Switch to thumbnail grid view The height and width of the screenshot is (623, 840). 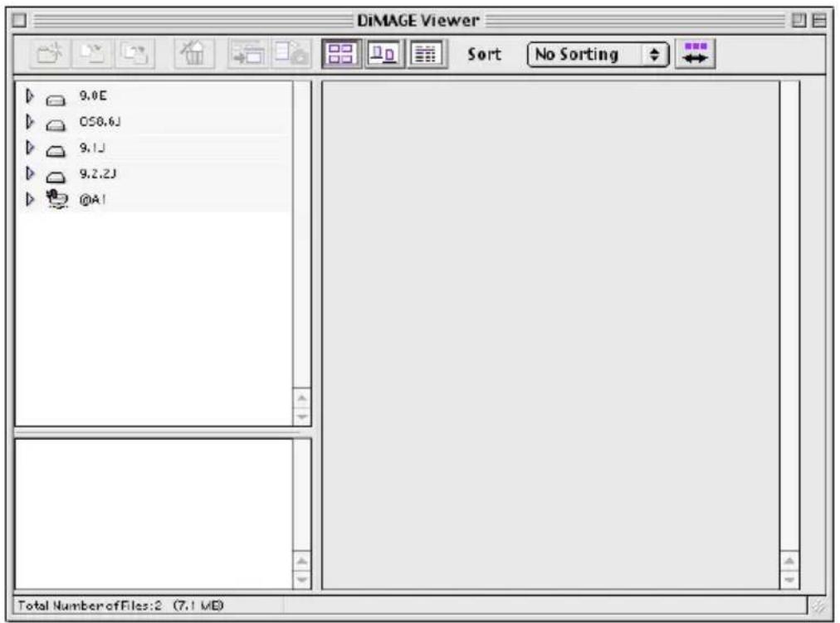[x=341, y=54]
